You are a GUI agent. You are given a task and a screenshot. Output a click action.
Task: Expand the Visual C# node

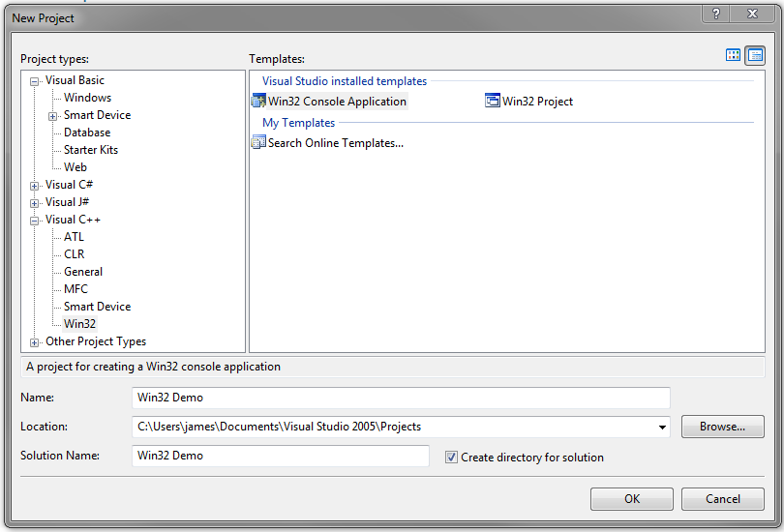click(x=36, y=186)
